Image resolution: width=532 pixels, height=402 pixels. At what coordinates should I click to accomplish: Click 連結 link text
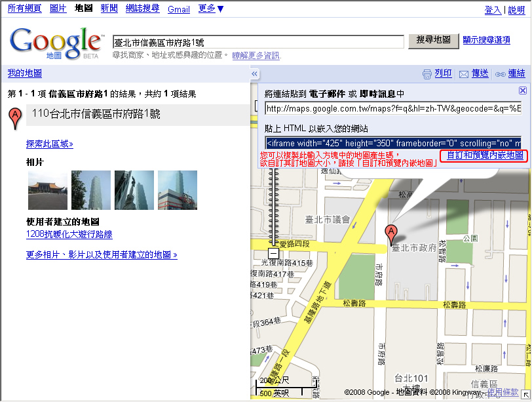[x=516, y=73]
